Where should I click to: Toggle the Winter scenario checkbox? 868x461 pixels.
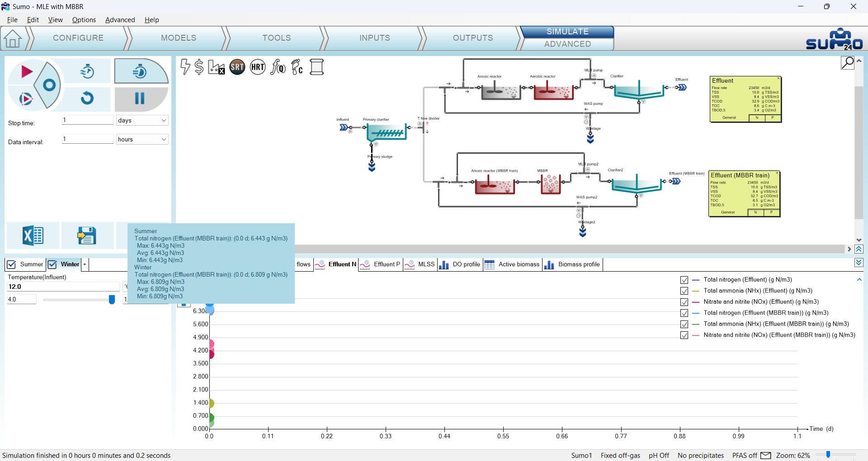[x=52, y=264]
